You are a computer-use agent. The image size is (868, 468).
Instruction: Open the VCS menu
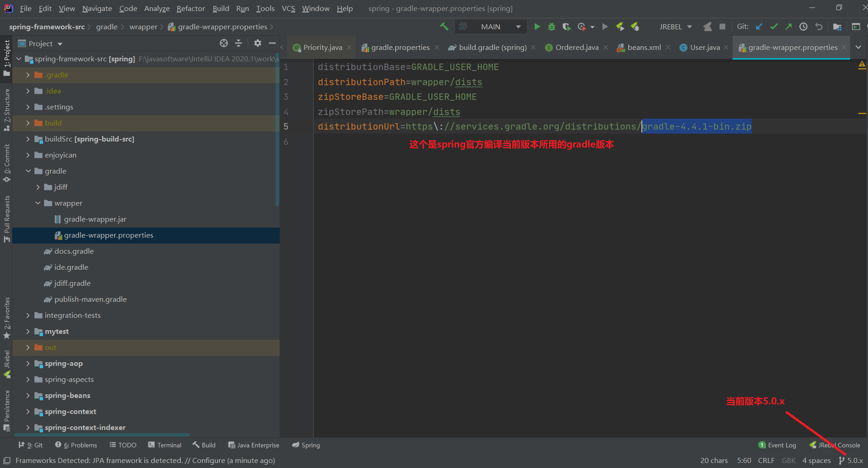click(288, 8)
